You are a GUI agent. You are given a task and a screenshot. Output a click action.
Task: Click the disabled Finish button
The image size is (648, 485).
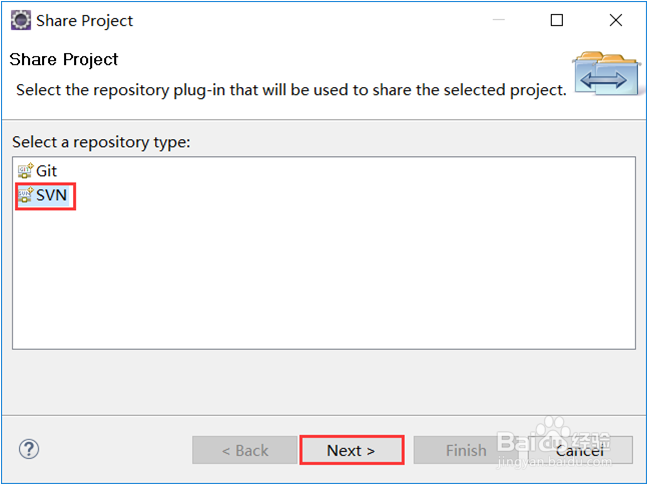pyautogui.click(x=466, y=450)
